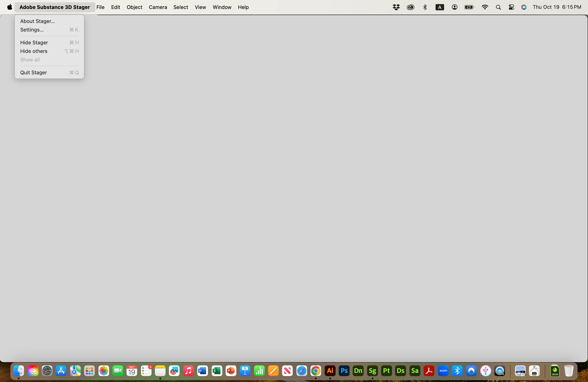The height and width of the screenshot is (382, 588).
Task: Open Adobe Dimension from the dock
Action: point(358,371)
